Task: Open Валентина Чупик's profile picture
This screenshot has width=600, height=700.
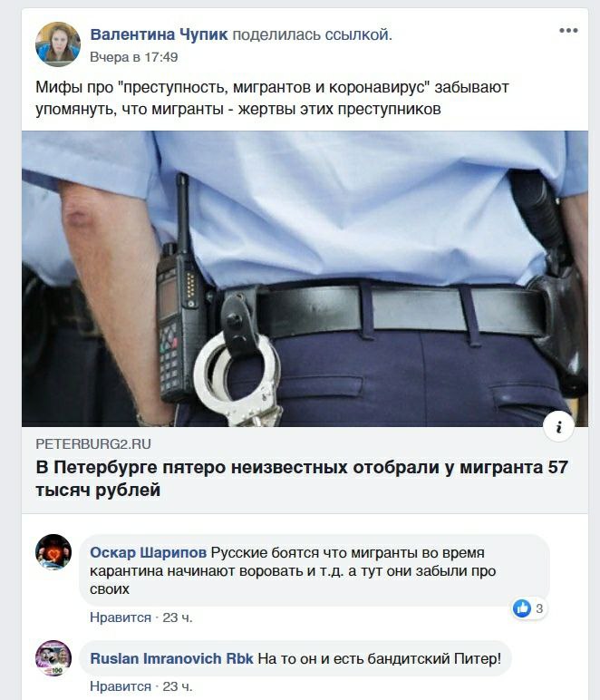Action: tap(58, 44)
